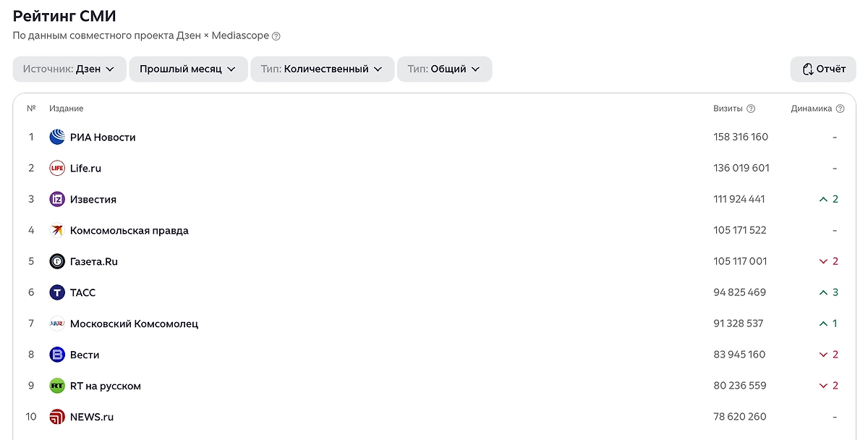
Task: Click the Рейтинг СМИ page heading
Action: click(64, 16)
